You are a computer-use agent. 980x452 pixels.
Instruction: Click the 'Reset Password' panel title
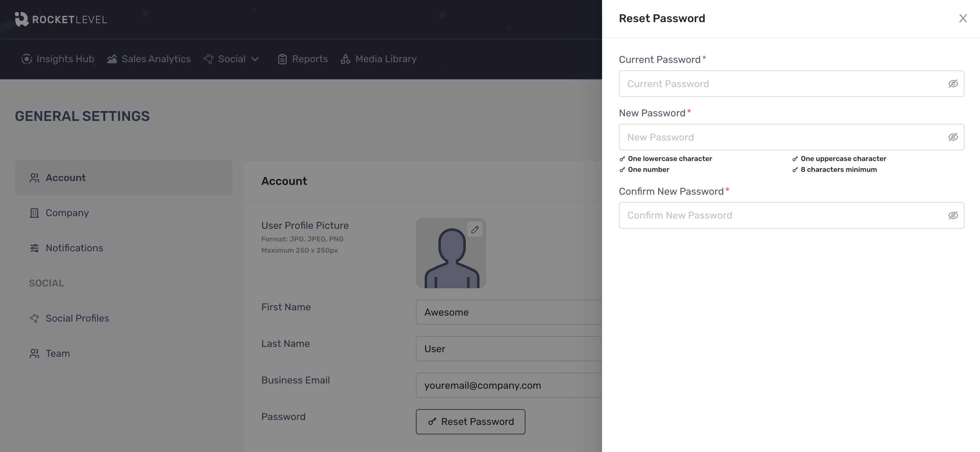click(662, 18)
